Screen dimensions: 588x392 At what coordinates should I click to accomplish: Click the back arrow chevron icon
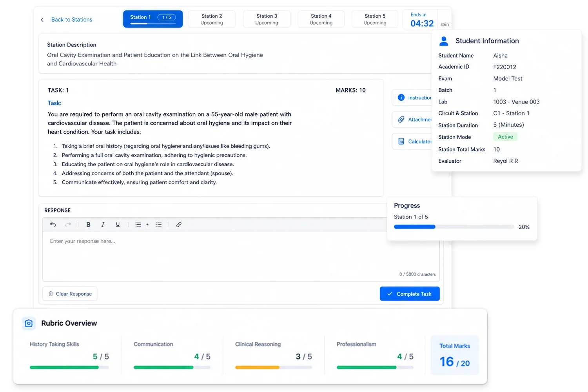click(x=42, y=20)
